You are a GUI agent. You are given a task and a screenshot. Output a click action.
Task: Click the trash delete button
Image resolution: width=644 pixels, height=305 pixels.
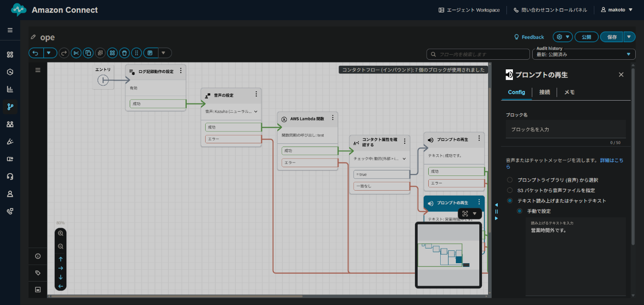pyautogui.click(x=124, y=53)
